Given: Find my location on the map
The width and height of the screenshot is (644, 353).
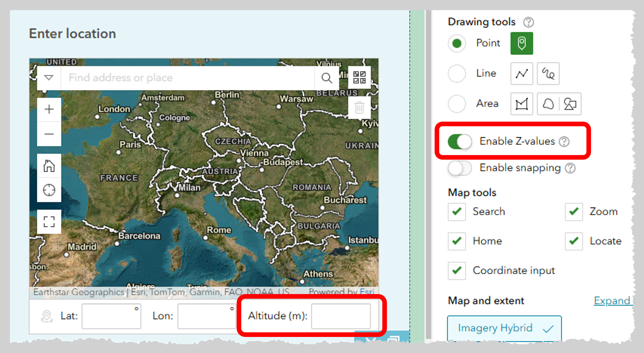Looking at the screenshot, I should pos(49,190).
